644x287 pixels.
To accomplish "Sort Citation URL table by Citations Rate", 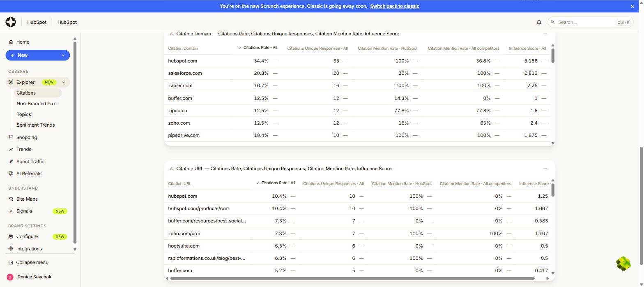I will tap(276, 183).
